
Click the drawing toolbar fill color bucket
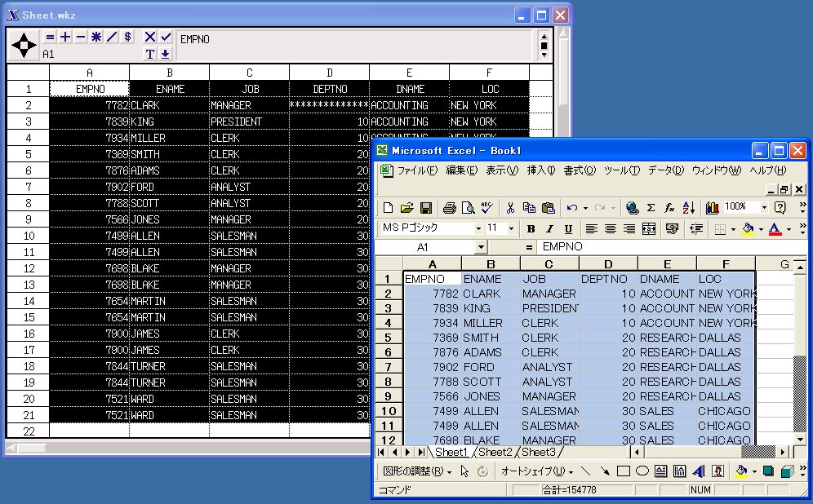[741, 471]
